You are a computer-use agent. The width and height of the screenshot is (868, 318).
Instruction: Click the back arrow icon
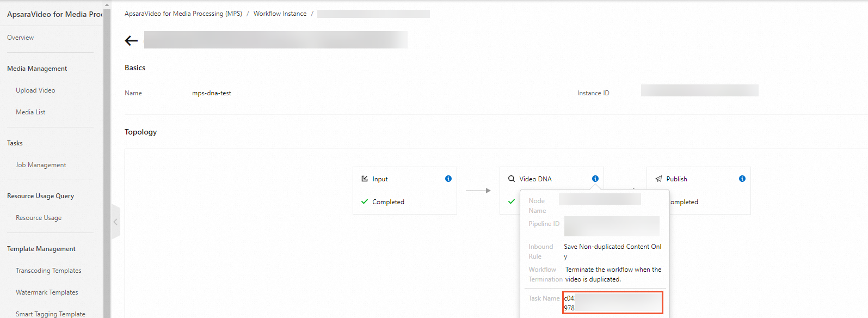[131, 40]
